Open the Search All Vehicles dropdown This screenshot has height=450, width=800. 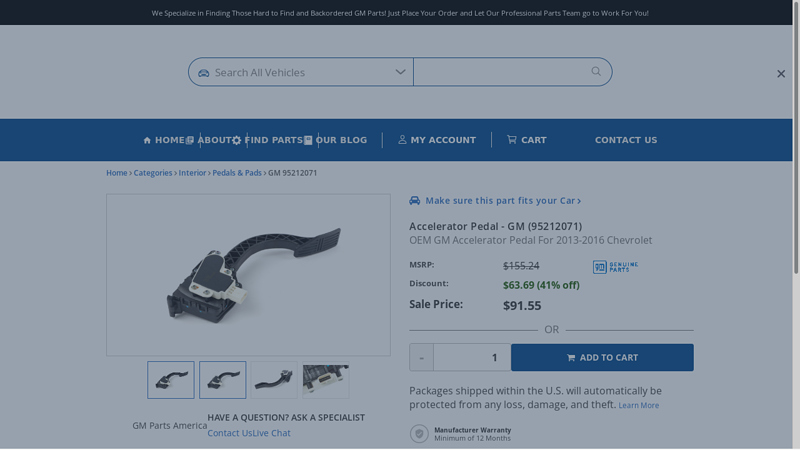tap(301, 72)
